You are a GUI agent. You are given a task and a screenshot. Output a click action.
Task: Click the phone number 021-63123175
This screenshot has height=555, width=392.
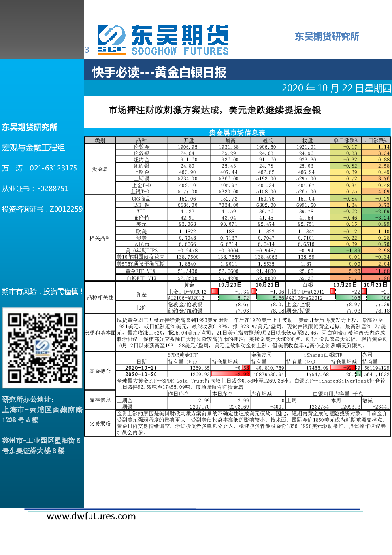click(x=53, y=168)
